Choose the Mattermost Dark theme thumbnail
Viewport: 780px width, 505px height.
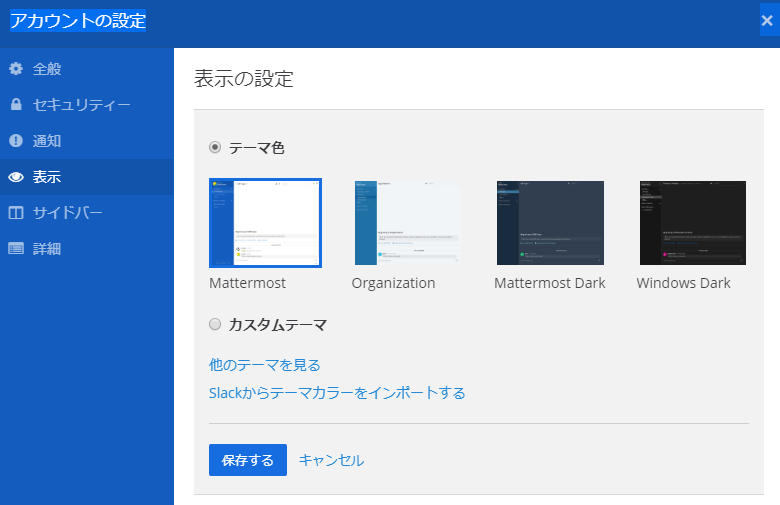(x=550, y=222)
